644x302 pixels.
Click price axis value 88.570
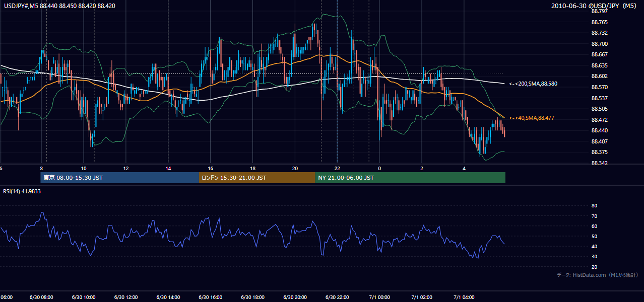click(x=599, y=87)
